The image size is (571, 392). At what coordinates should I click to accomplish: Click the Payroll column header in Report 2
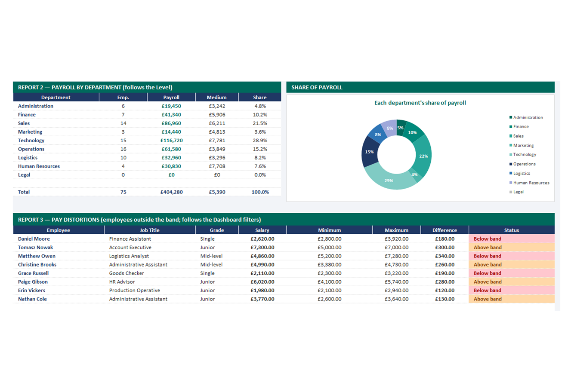pyautogui.click(x=171, y=98)
